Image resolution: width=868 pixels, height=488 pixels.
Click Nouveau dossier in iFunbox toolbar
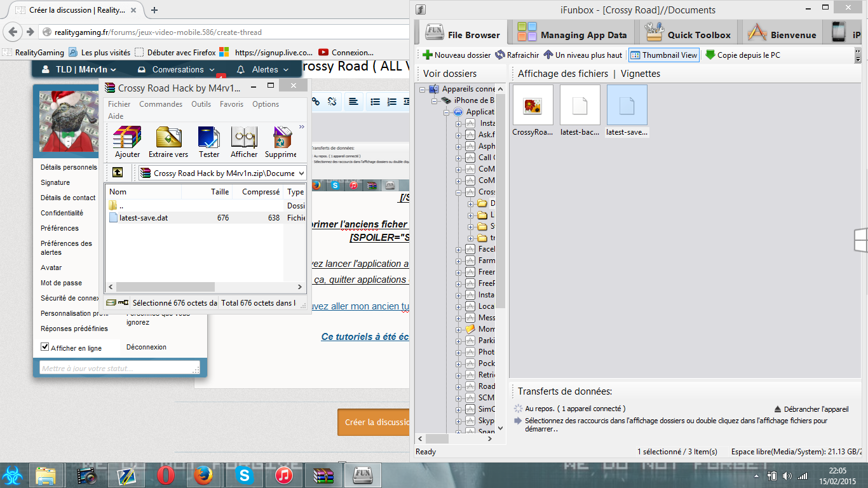point(457,55)
